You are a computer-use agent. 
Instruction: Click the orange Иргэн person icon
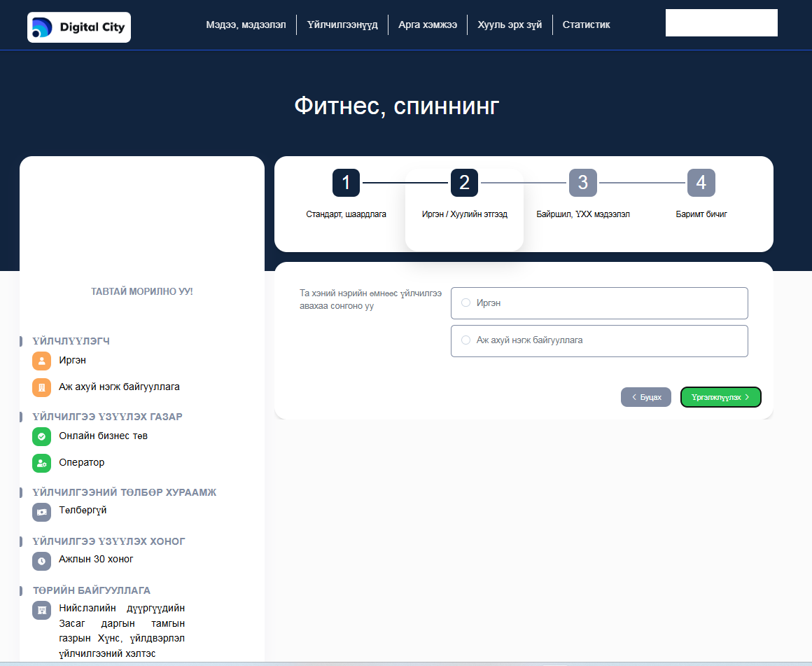pyautogui.click(x=42, y=361)
